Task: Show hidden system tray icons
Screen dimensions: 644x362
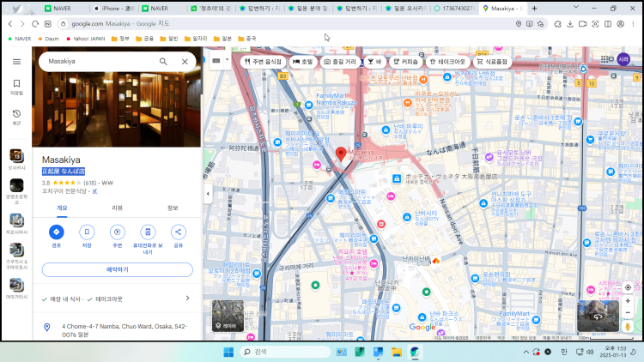Action: click(x=526, y=352)
